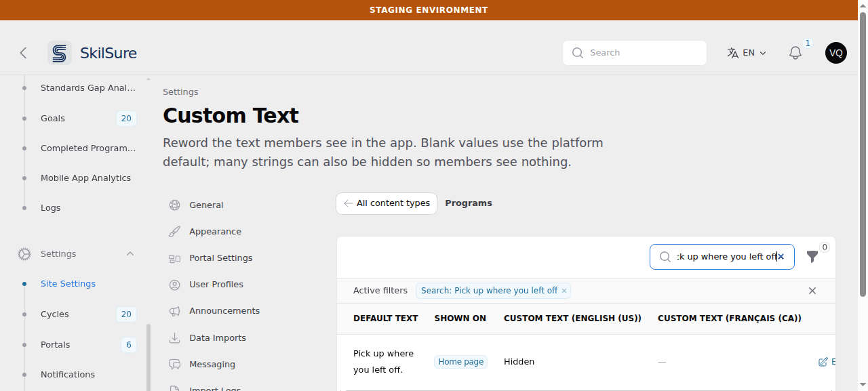The width and height of the screenshot is (868, 391).
Task: Select Site Settings
Action: coord(68,284)
